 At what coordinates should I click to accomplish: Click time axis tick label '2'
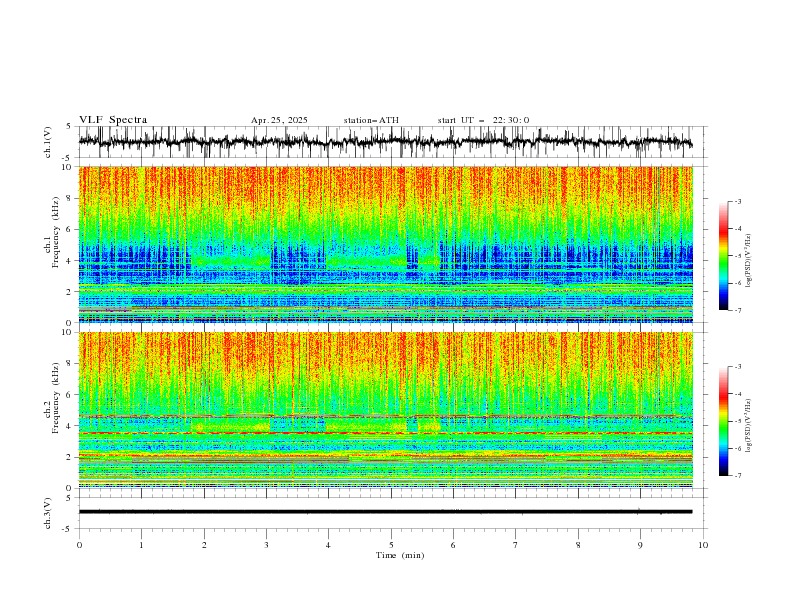tap(204, 545)
